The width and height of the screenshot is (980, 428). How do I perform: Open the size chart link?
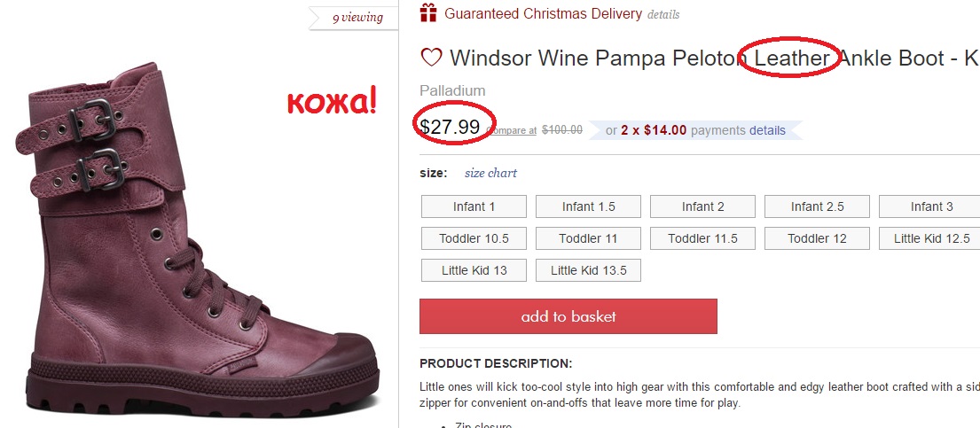(490, 174)
